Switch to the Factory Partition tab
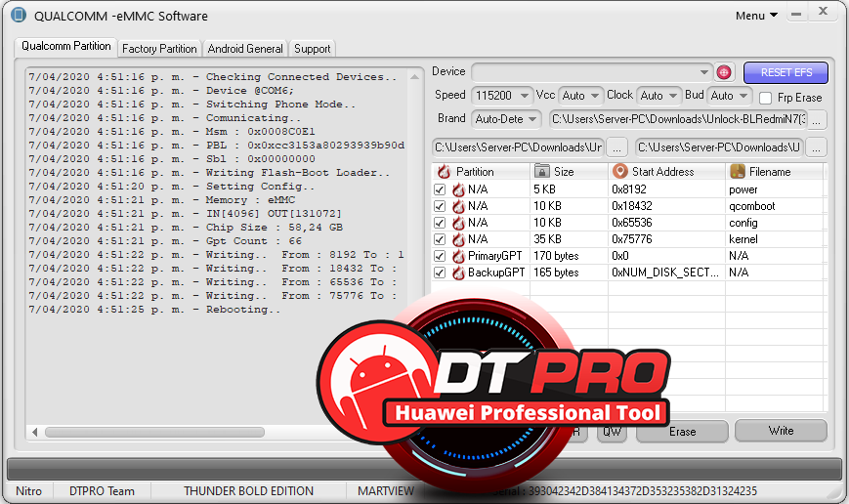The image size is (849, 504). [159, 49]
